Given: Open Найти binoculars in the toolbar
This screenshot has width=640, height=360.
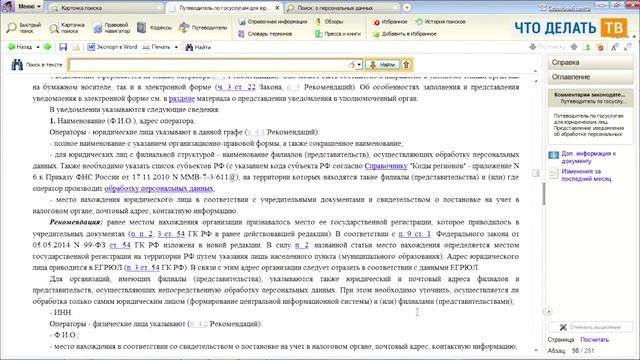Looking at the screenshot, I should [198, 47].
